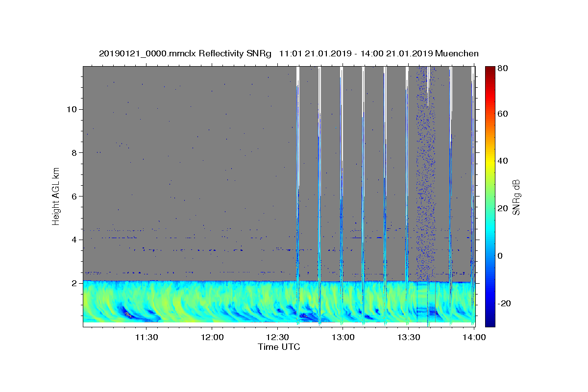Viewport: 588px width, 392px height.
Task: Click the height tick label 8
Action: click(x=74, y=153)
